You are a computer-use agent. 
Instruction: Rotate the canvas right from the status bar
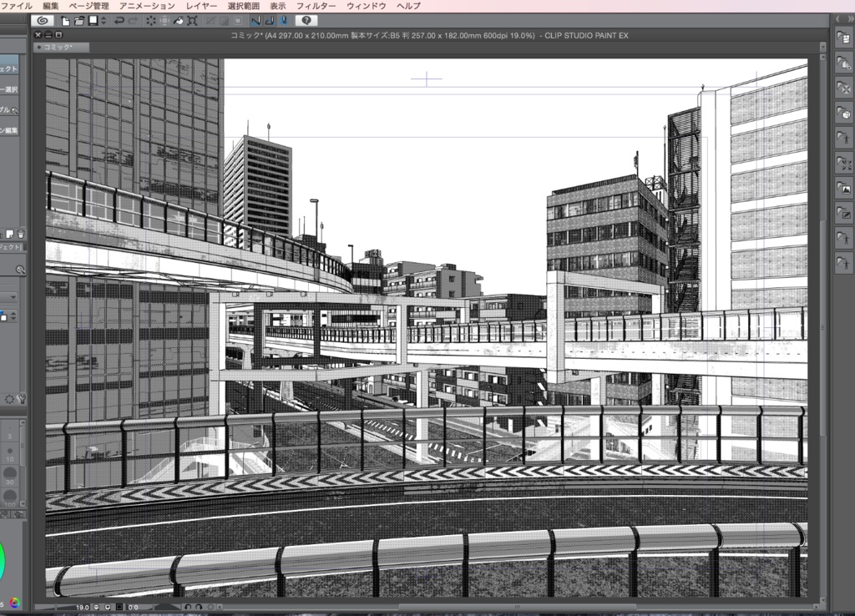coord(199,607)
